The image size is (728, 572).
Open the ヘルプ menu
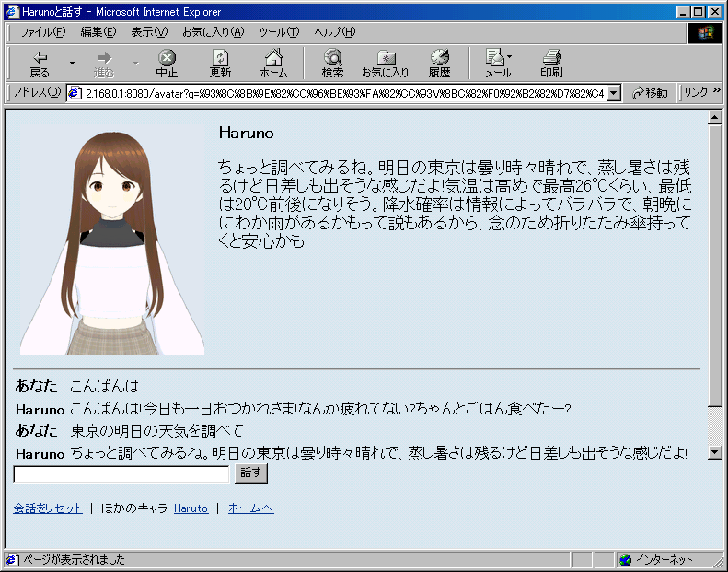(334, 32)
